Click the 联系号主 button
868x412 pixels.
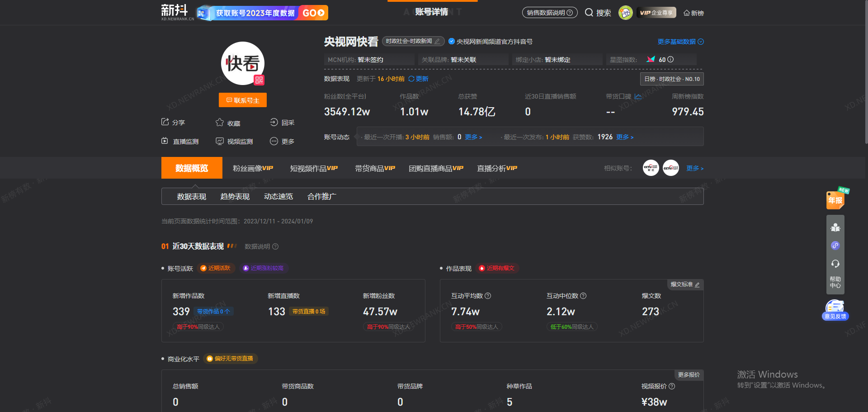pos(243,100)
